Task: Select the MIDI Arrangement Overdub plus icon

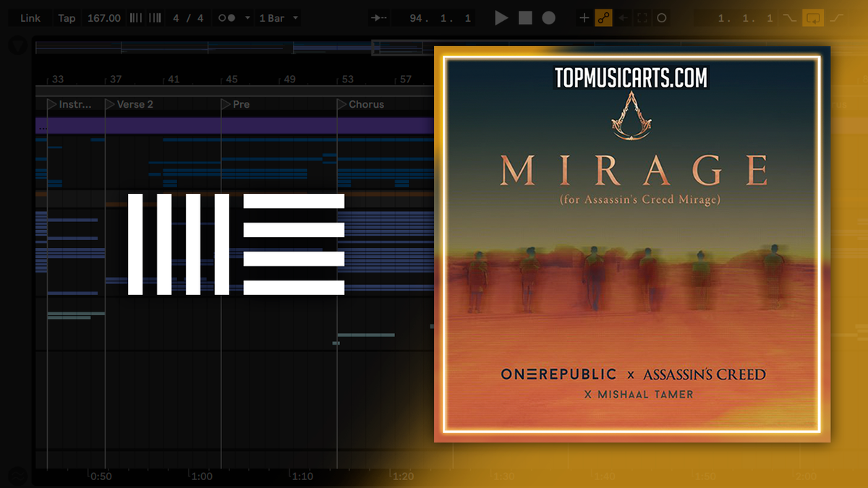Action: [584, 18]
